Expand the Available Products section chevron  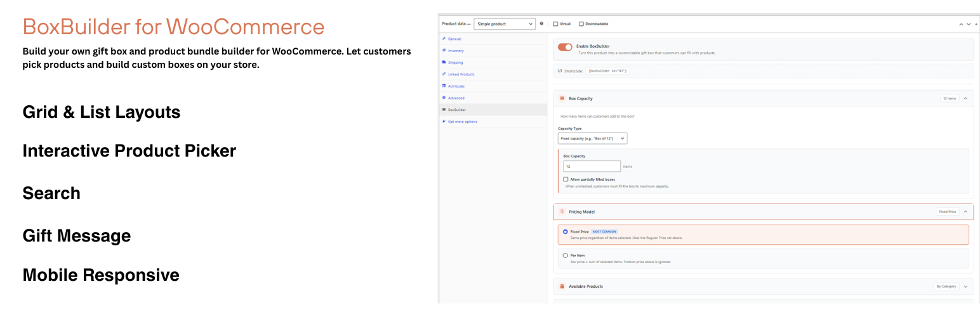966,287
